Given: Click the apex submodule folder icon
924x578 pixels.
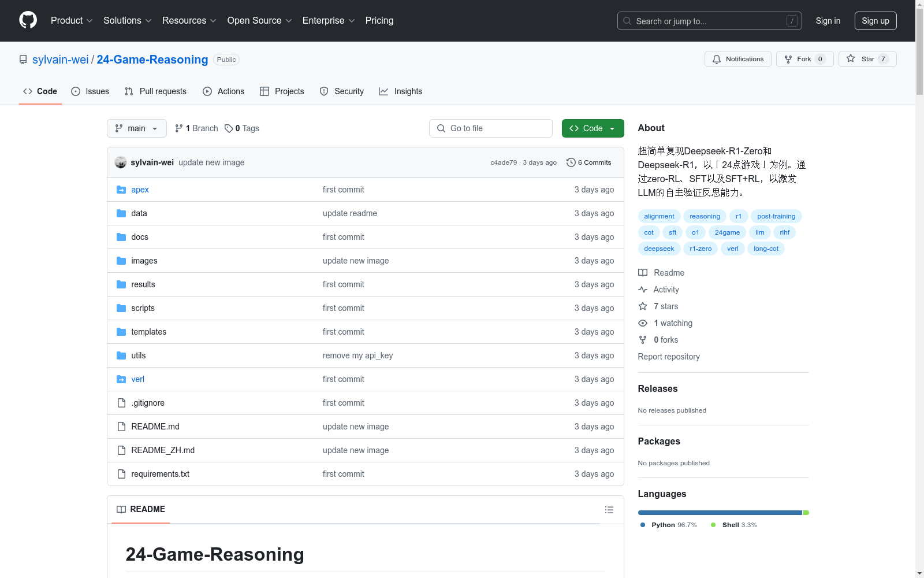Looking at the screenshot, I should (121, 190).
